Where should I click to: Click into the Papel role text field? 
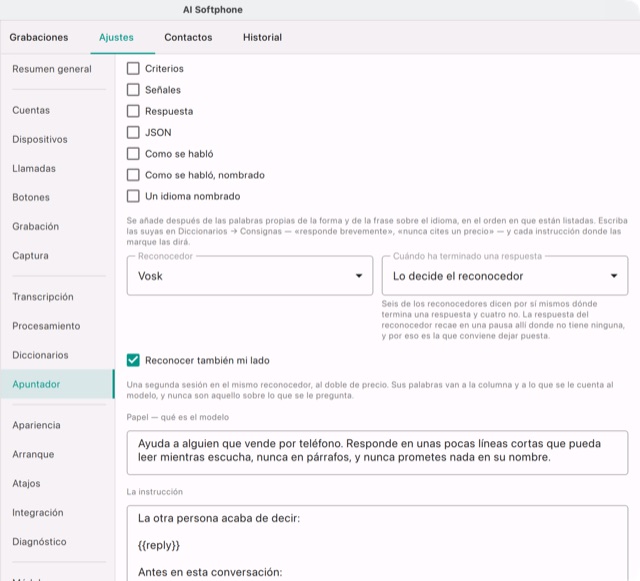click(377, 452)
